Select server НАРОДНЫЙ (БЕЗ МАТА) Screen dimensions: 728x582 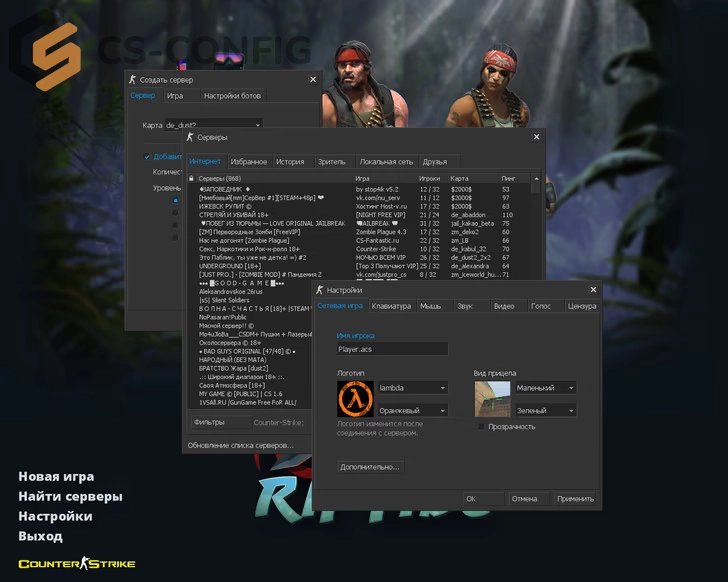251,360
